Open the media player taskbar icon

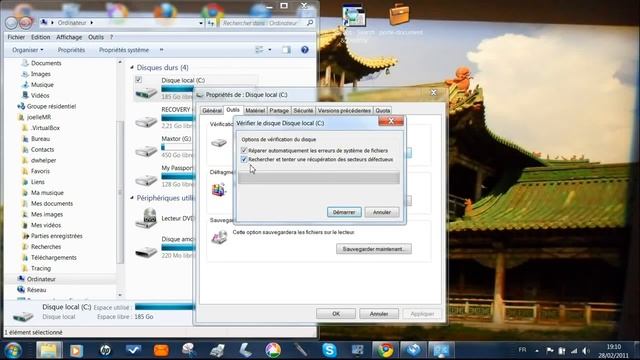tap(76, 350)
